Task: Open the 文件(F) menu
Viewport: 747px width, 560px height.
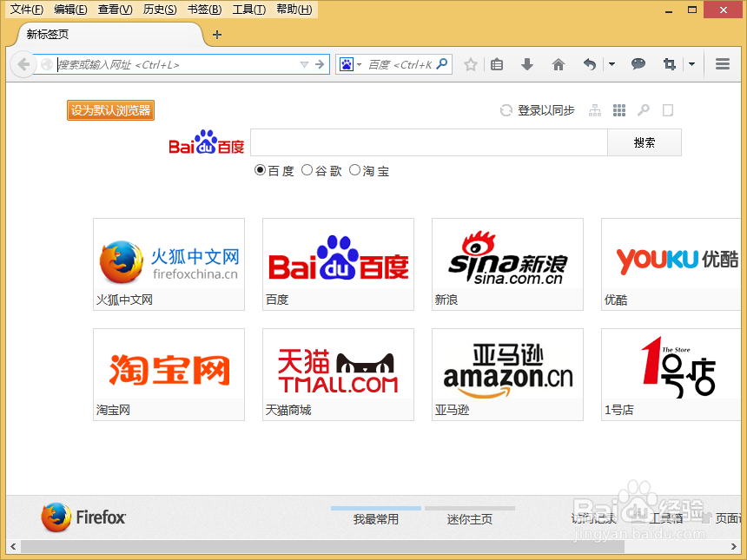Action: click(27, 10)
